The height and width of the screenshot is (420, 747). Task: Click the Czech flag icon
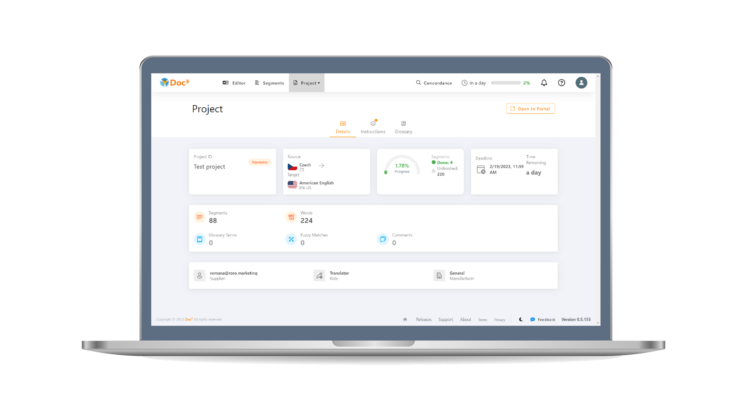293,167
